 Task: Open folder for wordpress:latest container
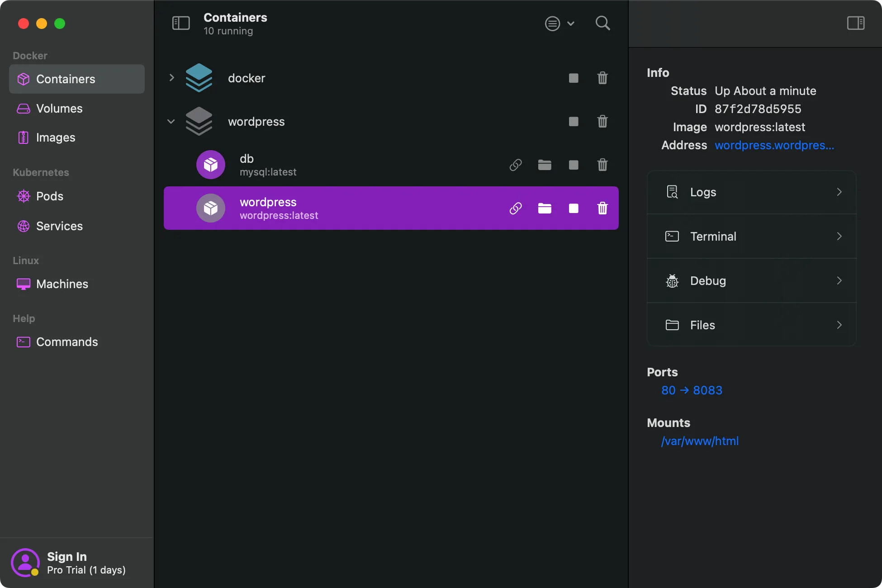tap(545, 209)
